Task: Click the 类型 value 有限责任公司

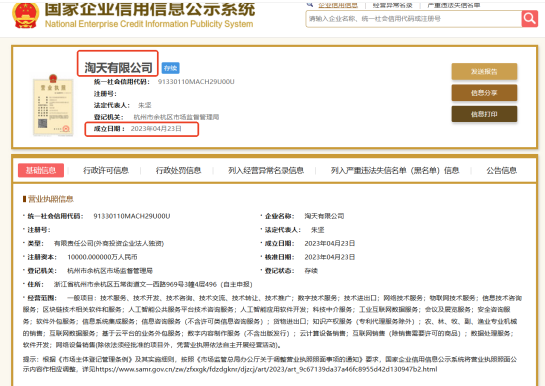Action: (109, 243)
